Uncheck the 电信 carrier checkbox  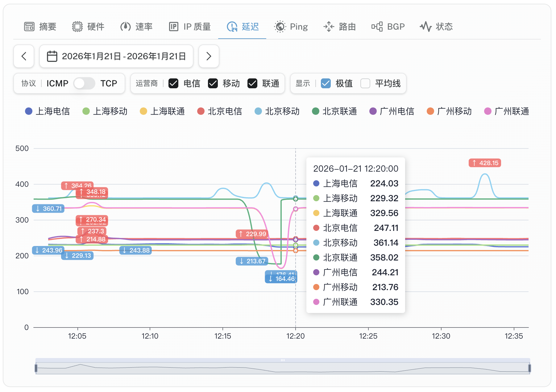click(173, 83)
